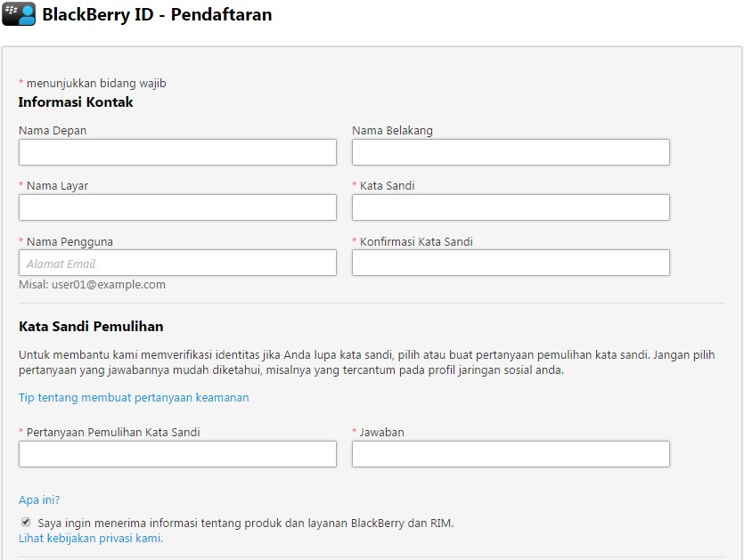Image resolution: width=744 pixels, height=560 pixels.
Task: Click the Kata Sandi Pemulihan heading
Action: 91,326
